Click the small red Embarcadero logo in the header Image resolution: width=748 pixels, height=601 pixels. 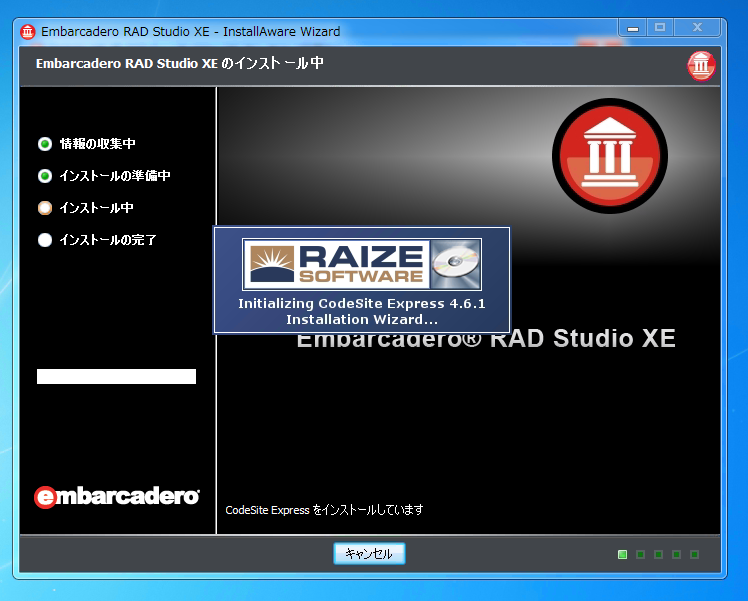(x=701, y=66)
